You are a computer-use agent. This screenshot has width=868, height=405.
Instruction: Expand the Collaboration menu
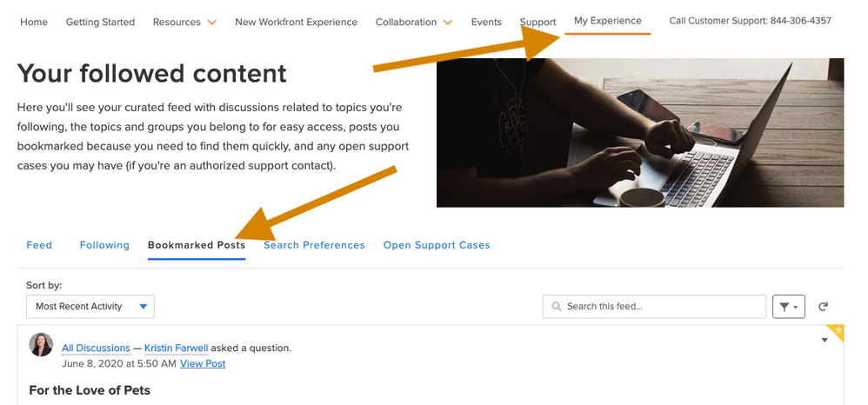click(x=413, y=22)
